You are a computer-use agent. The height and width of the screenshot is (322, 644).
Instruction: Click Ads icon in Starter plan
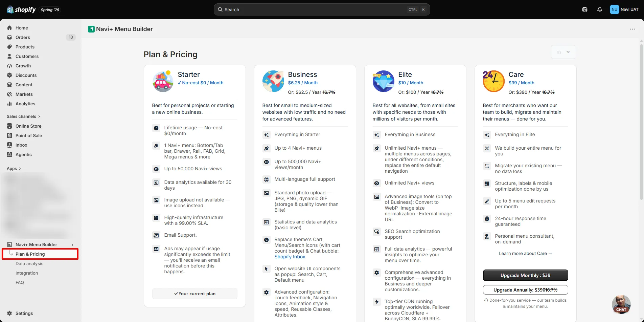coord(156,249)
